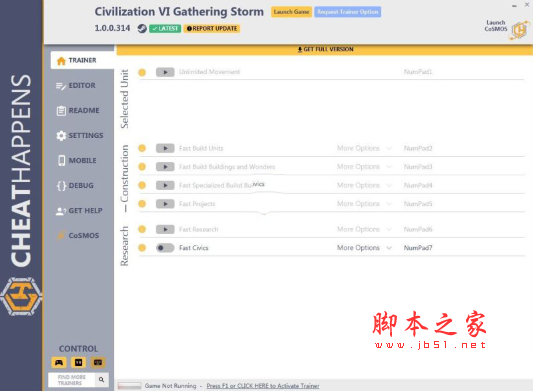Expand More Options for Fast Civics
Screen dimensions: 533x391
pos(364,248)
